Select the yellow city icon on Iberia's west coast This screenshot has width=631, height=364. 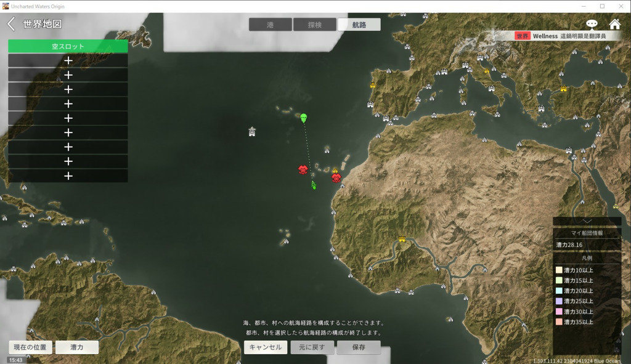coord(373,85)
